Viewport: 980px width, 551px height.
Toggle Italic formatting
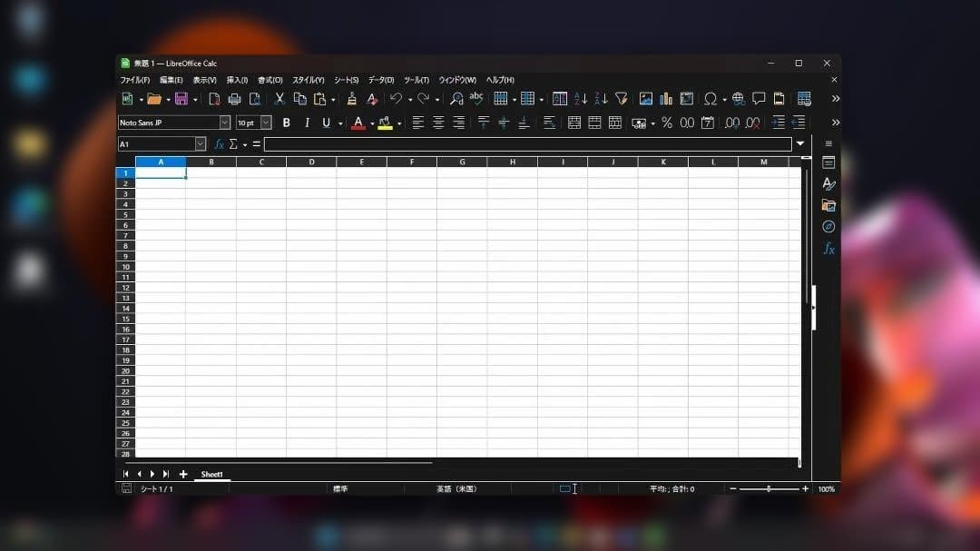(307, 123)
